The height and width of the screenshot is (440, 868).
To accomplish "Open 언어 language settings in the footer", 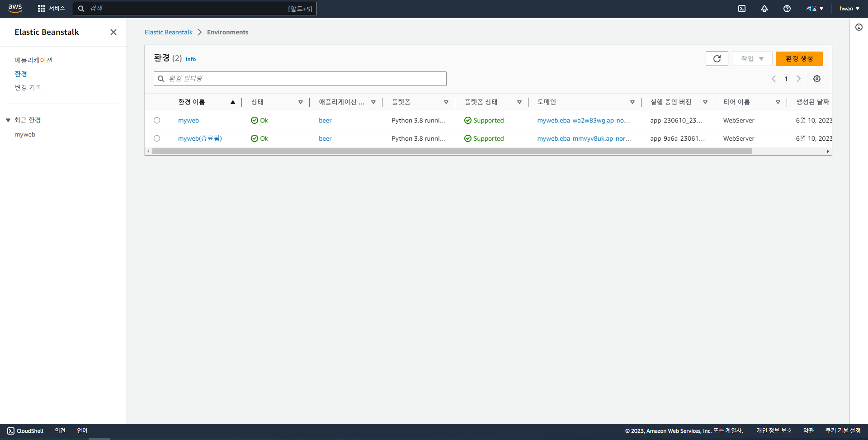I will point(82,431).
